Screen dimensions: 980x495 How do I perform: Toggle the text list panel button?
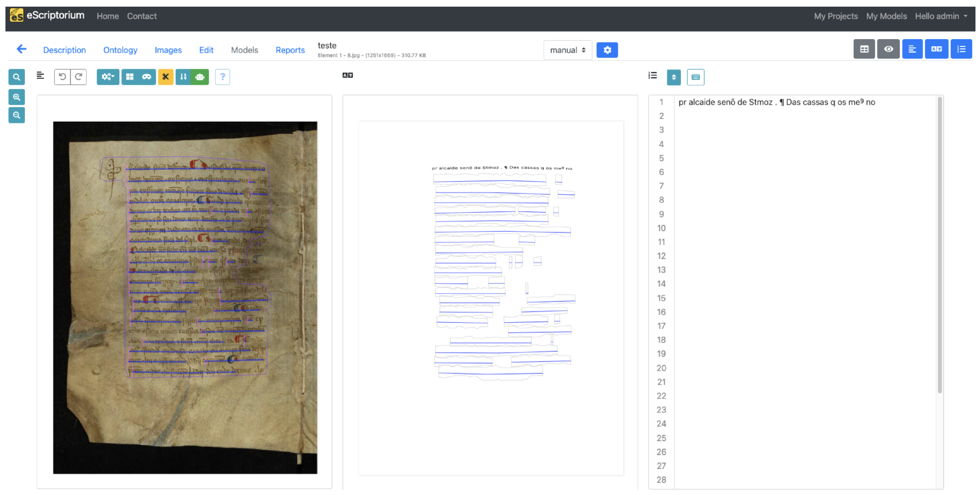pyautogui.click(x=961, y=49)
